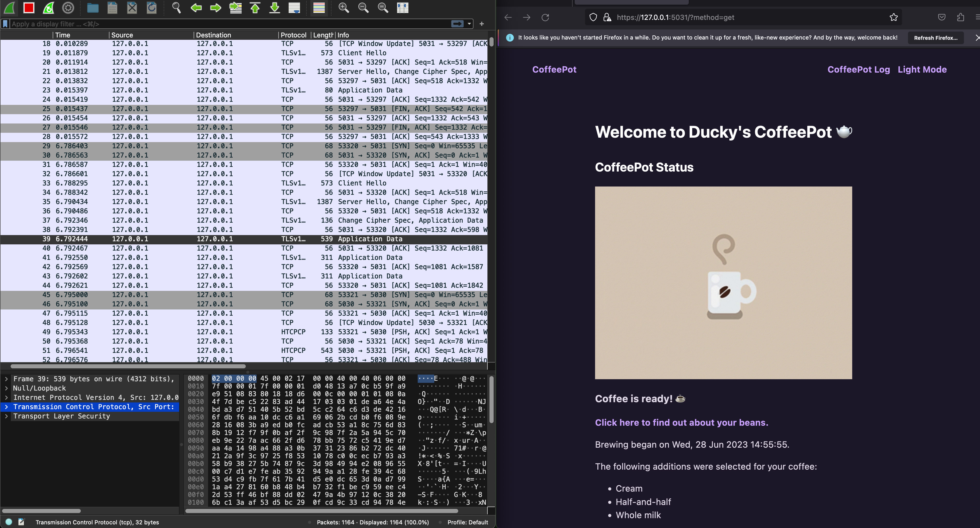980x528 pixels.
Task: Click the Refresh Firefox button
Action: click(935, 38)
